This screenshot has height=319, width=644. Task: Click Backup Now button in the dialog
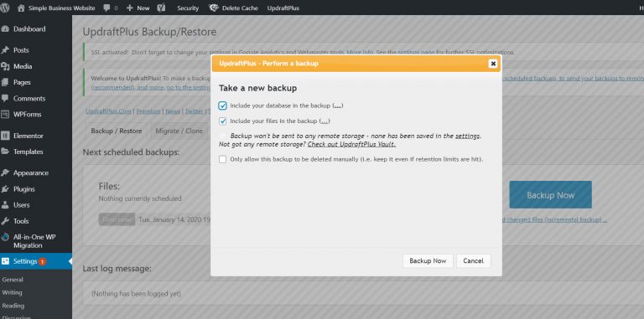(x=428, y=260)
